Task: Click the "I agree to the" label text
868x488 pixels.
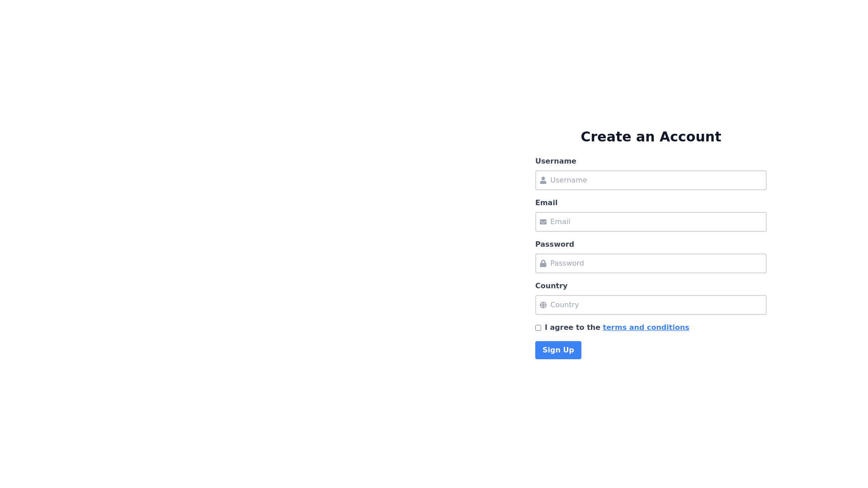Action: (x=572, y=328)
